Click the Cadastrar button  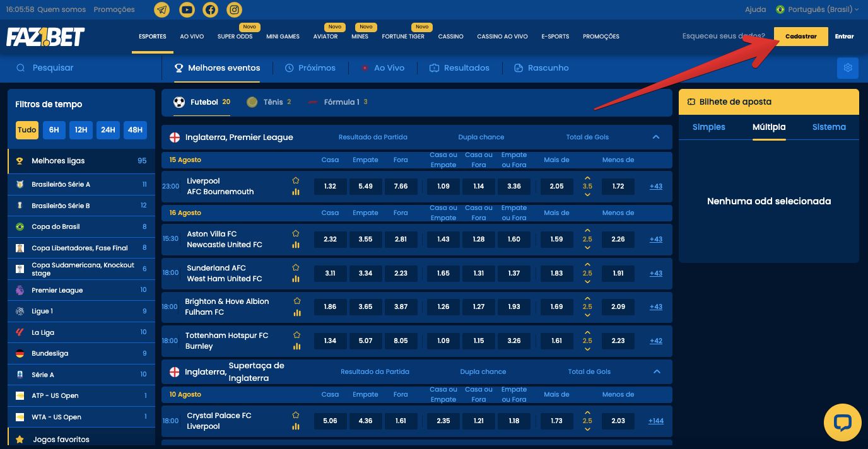[x=801, y=37]
